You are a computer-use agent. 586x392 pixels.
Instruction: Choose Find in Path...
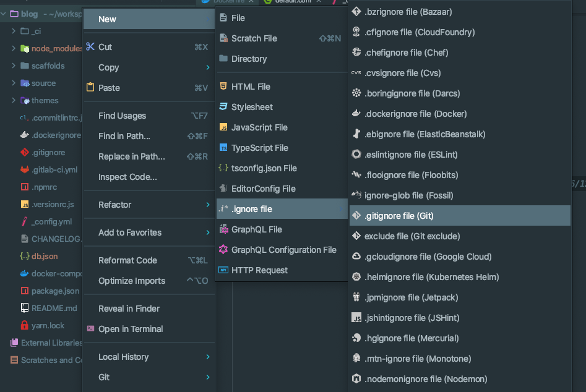[x=149, y=136]
